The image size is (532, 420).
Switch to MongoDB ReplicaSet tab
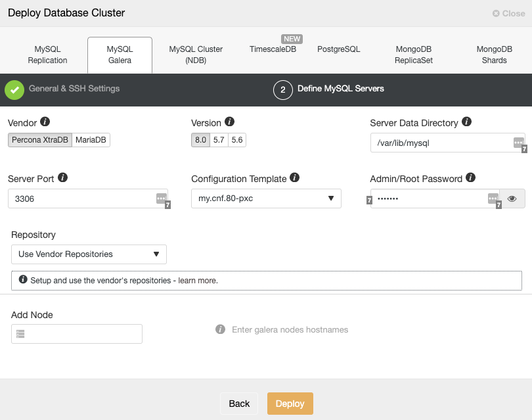click(x=414, y=55)
